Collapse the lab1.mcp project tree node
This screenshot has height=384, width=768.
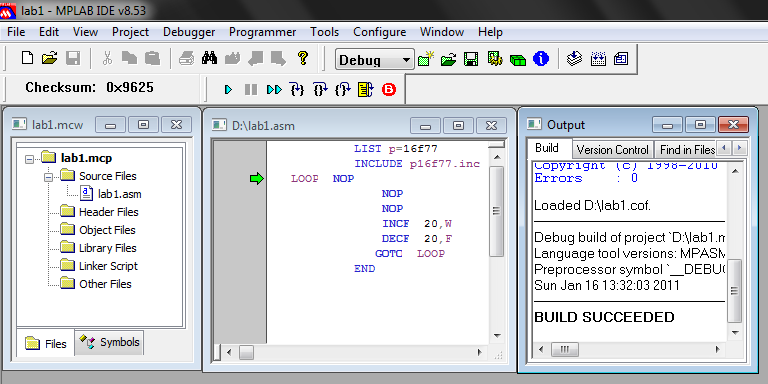click(x=29, y=159)
